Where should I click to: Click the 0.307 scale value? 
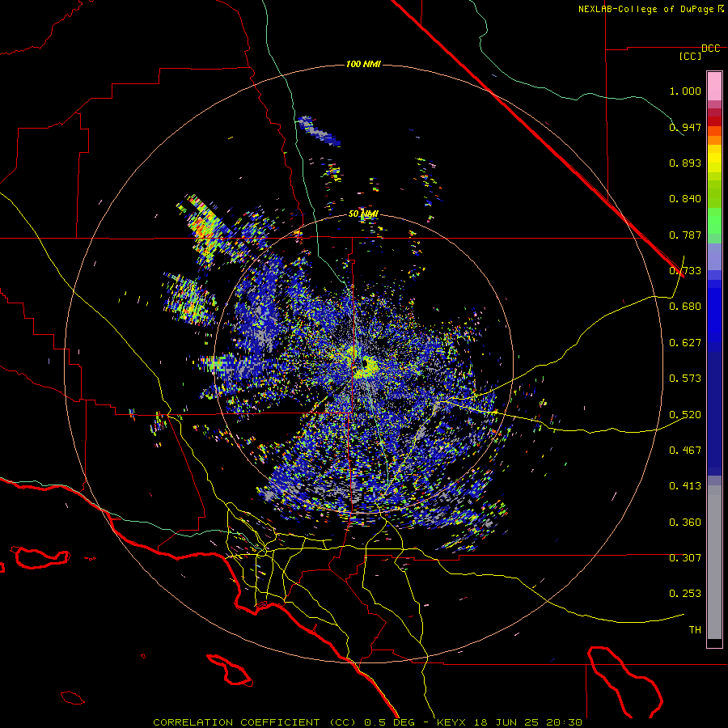click(685, 558)
